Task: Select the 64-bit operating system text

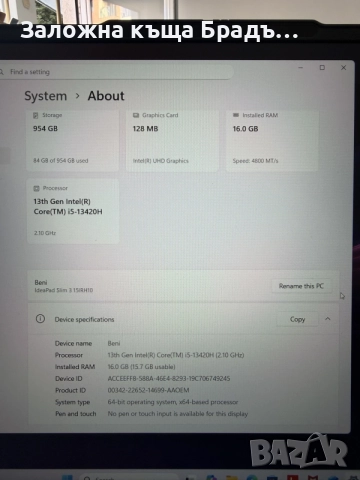Action: click(173, 402)
